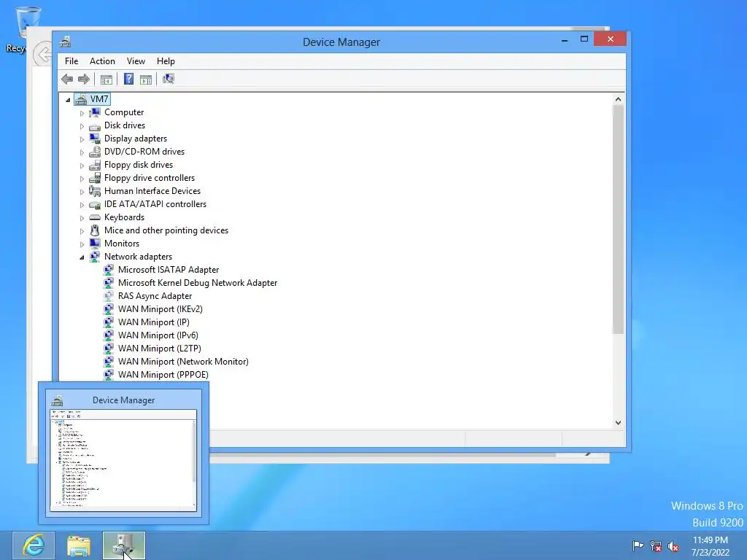Select WAN Miniport (IKEv2)
Screen dimensions: 747x560
[x=160, y=309]
